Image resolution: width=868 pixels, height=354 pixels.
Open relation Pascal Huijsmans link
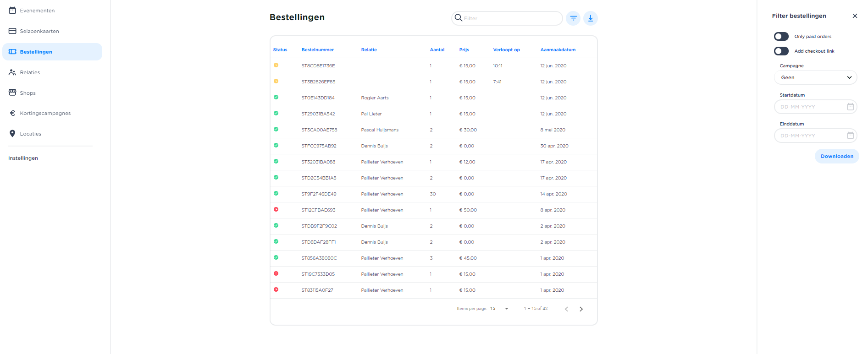point(380,130)
